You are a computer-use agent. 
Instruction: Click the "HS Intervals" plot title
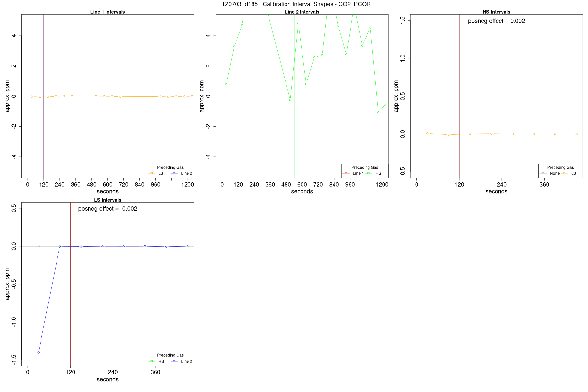pyautogui.click(x=497, y=12)
